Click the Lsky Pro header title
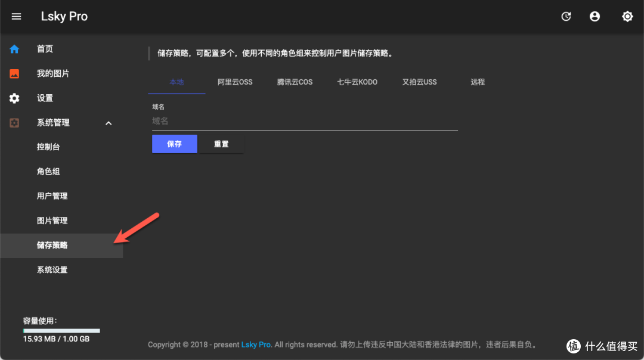Image resolution: width=644 pixels, height=360 pixels. [64, 17]
